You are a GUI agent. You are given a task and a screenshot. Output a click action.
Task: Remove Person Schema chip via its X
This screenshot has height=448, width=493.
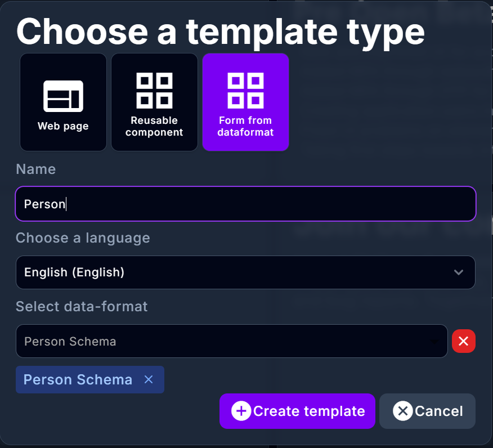tap(148, 380)
